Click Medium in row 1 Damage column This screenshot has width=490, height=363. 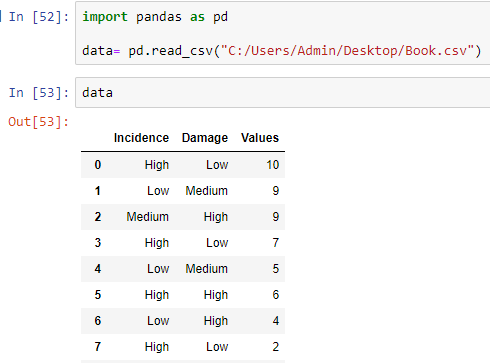(207, 191)
